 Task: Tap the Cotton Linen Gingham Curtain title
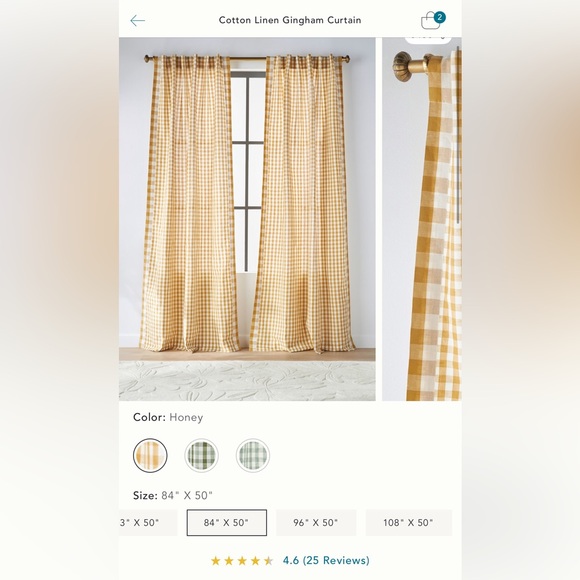pyautogui.click(x=290, y=20)
